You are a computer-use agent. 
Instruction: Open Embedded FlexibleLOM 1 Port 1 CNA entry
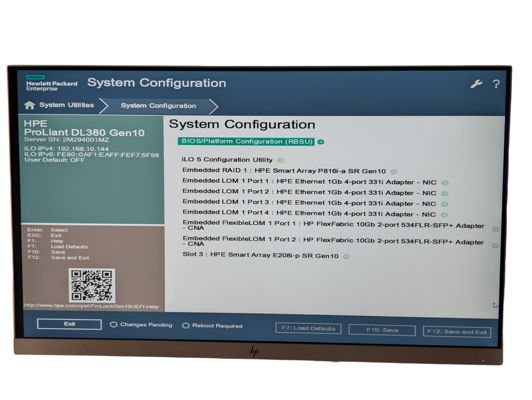point(334,225)
